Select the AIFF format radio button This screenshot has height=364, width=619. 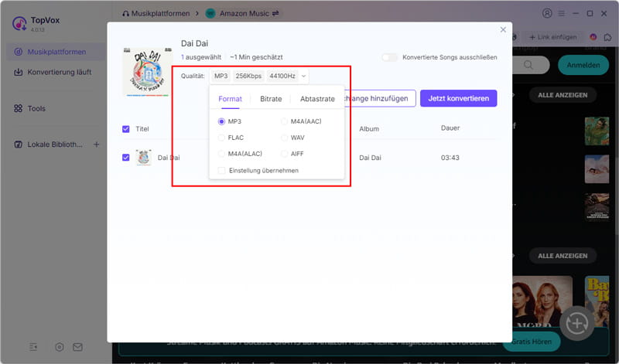tap(284, 154)
